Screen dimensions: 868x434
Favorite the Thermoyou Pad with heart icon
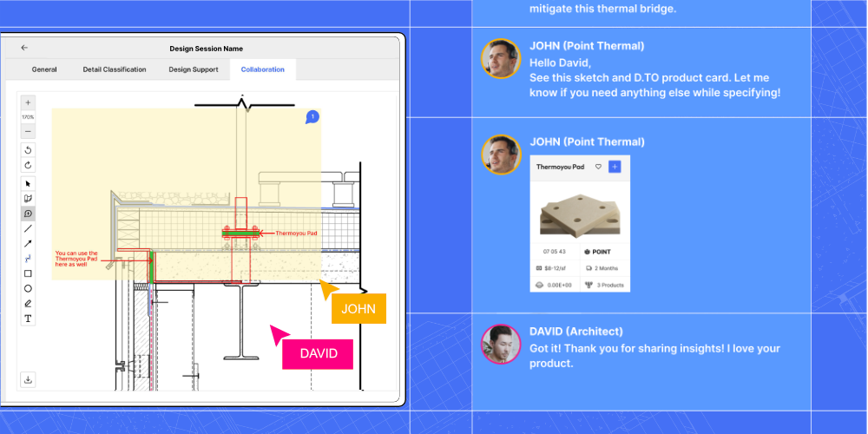598,167
